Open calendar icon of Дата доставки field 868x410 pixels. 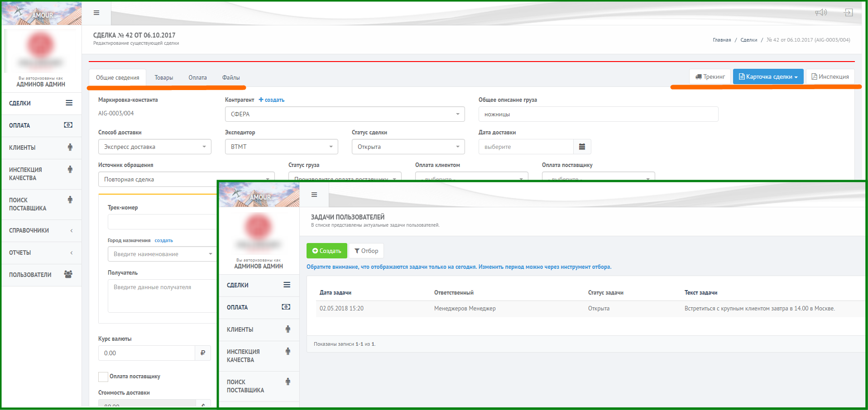(582, 147)
